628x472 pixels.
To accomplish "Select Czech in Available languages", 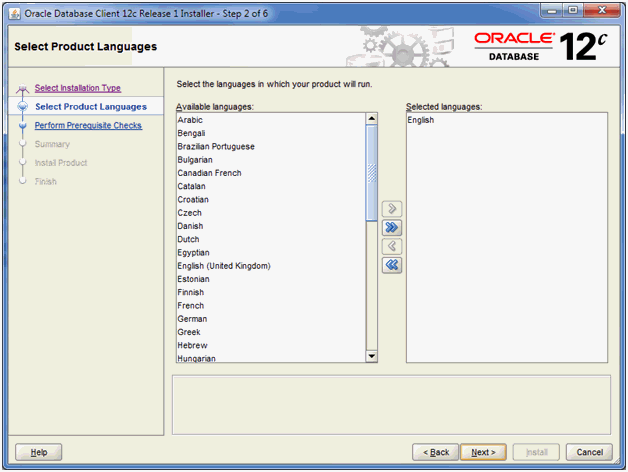I will coord(271,212).
